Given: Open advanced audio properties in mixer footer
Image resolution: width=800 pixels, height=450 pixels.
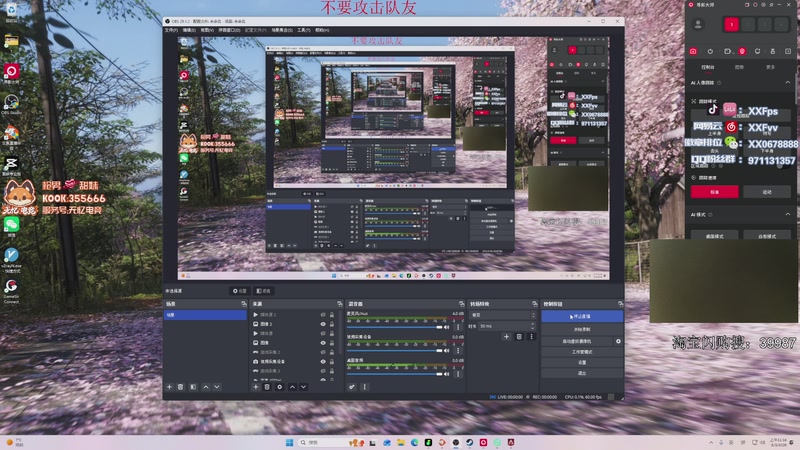Looking at the screenshot, I should (352, 387).
